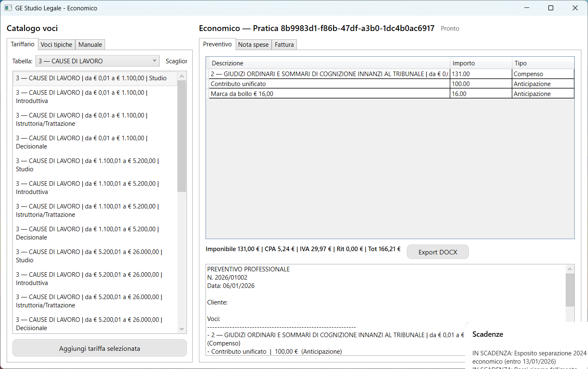Open the Fattura tab

[284, 45]
